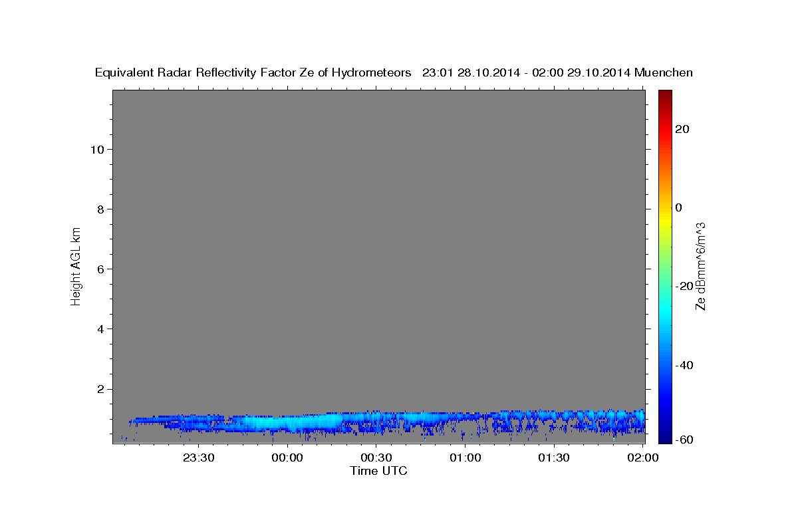
Task: Click the yellow region of the colorbar
Action: 664,219
